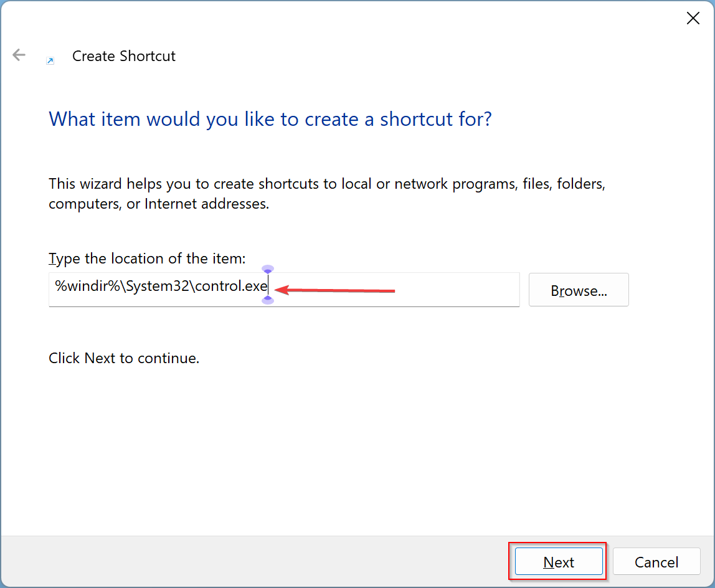Click the item location text field

[284, 290]
